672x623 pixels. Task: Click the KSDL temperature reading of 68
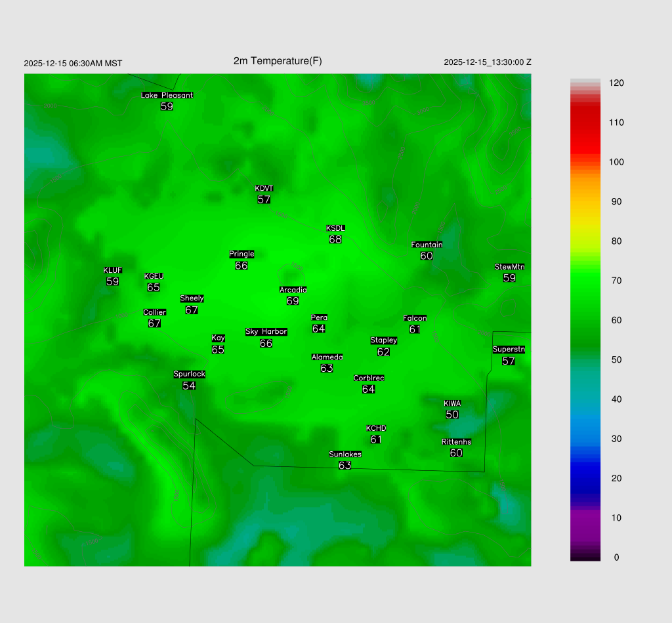335,239
